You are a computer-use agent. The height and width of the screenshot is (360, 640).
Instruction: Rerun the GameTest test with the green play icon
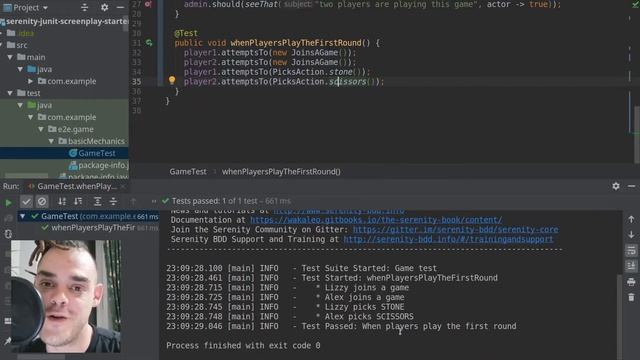[x=8, y=202]
